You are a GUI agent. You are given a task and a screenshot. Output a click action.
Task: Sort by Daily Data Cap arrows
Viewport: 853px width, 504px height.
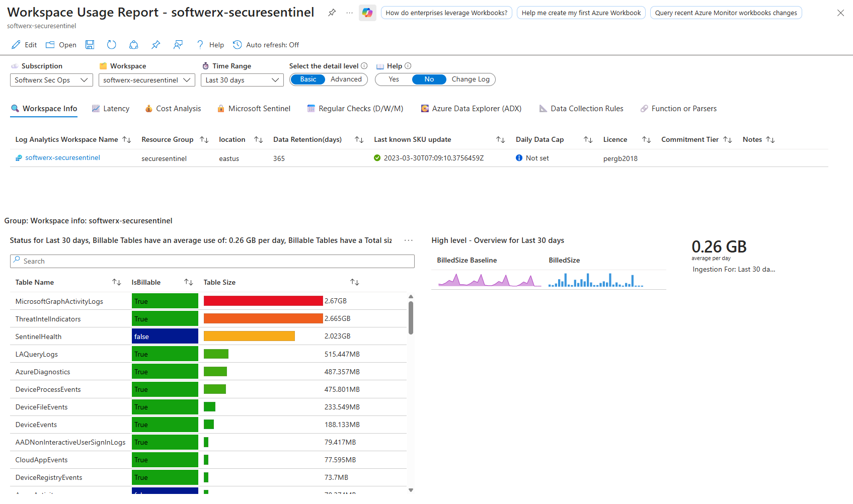[x=588, y=140]
